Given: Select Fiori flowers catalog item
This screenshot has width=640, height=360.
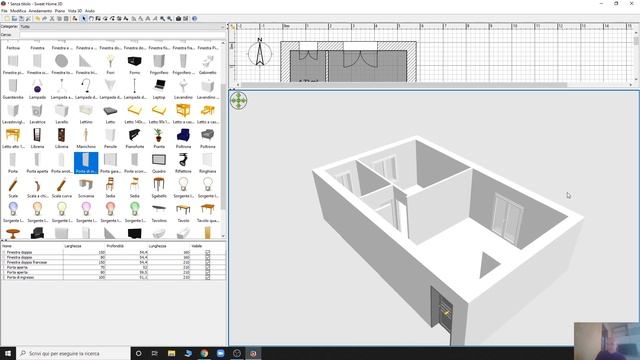Looking at the screenshot, I should coord(110,64).
